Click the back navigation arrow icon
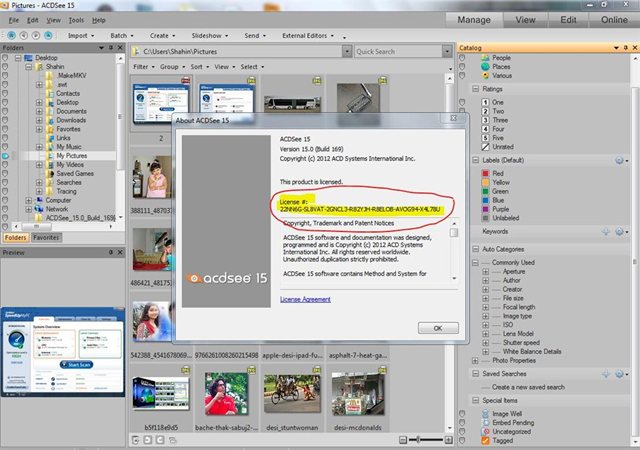Screen dimensions: 640x450 pyautogui.click(x=24, y=36)
